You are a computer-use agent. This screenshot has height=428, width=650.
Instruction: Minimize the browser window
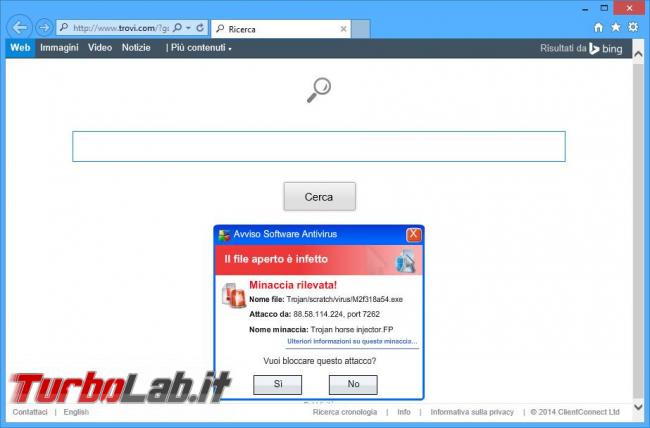pyautogui.click(x=585, y=8)
